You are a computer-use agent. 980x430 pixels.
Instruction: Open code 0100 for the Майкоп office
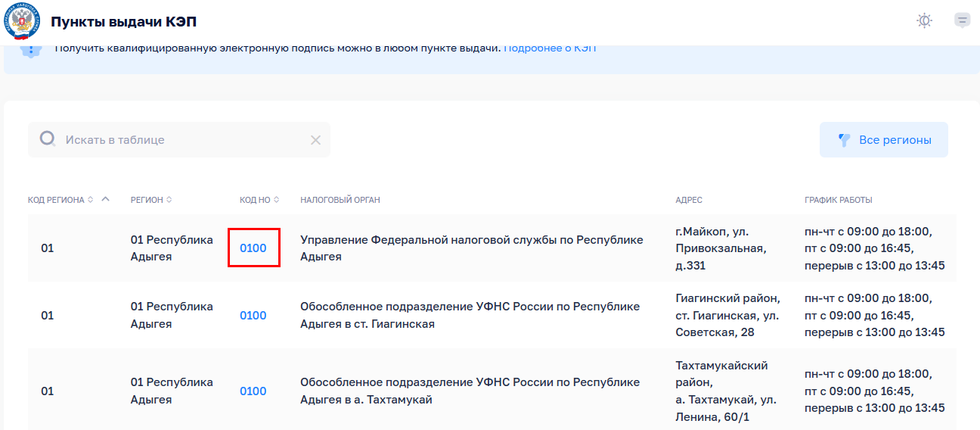coord(253,248)
